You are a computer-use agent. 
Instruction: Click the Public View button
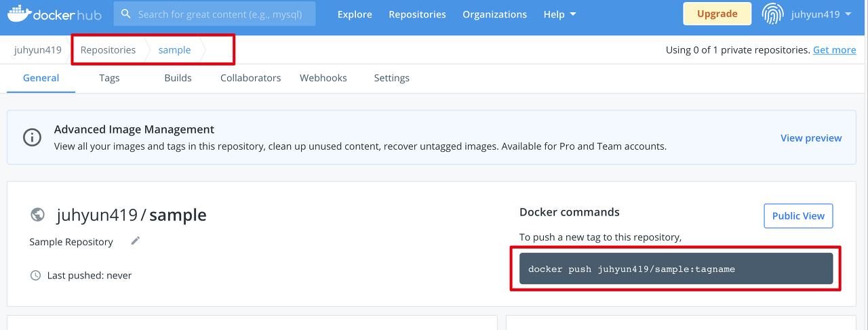point(798,215)
